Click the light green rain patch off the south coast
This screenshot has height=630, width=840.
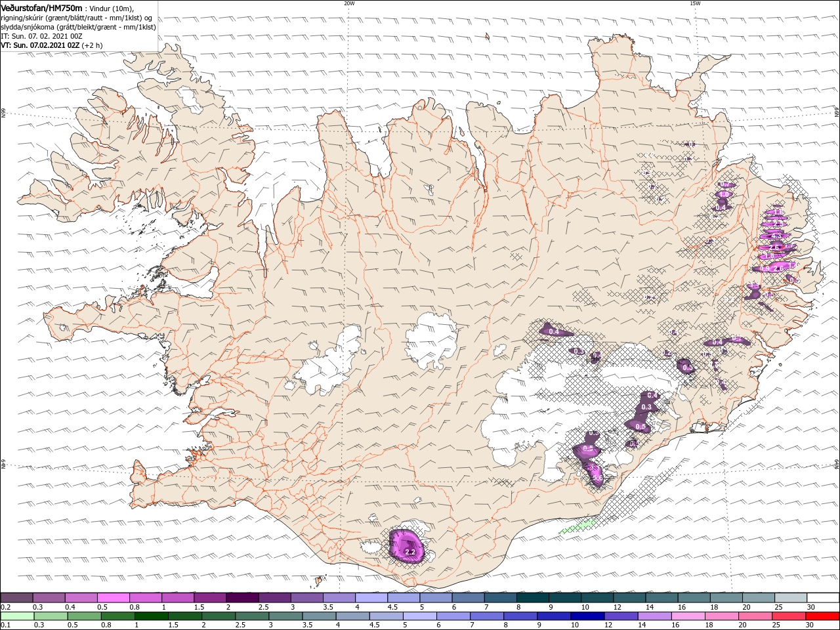click(578, 526)
